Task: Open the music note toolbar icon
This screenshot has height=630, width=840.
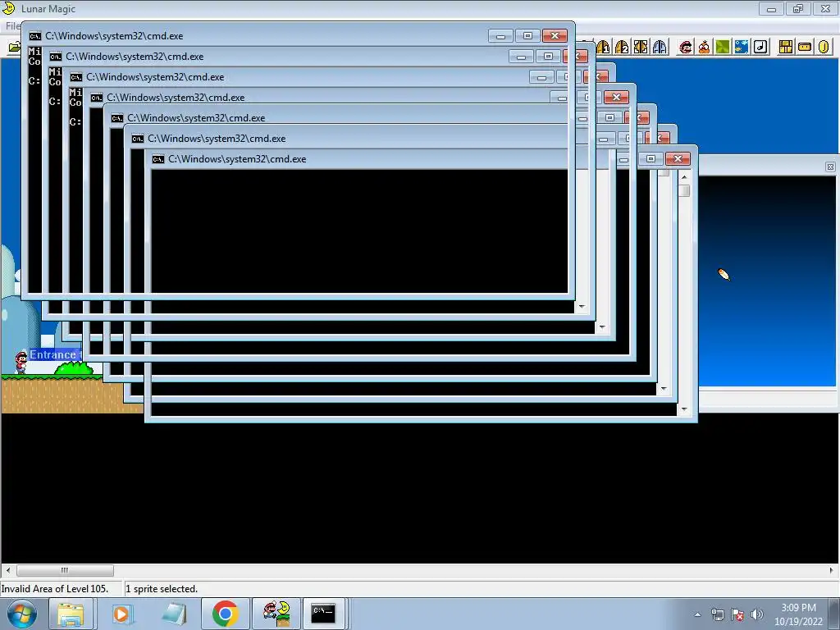Action: pos(760,47)
